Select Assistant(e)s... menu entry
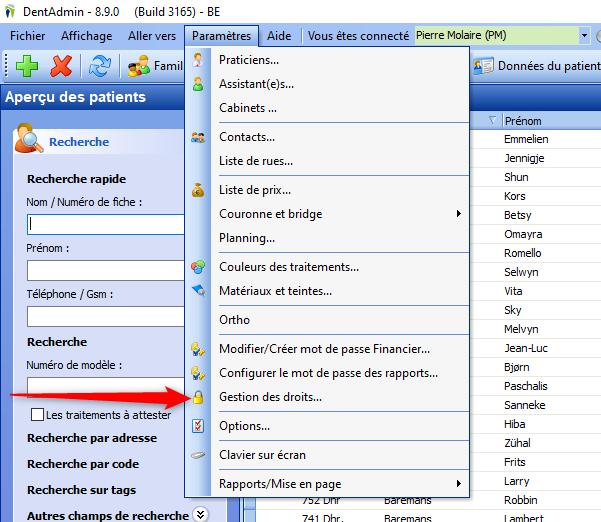601x522 pixels. coord(327,84)
